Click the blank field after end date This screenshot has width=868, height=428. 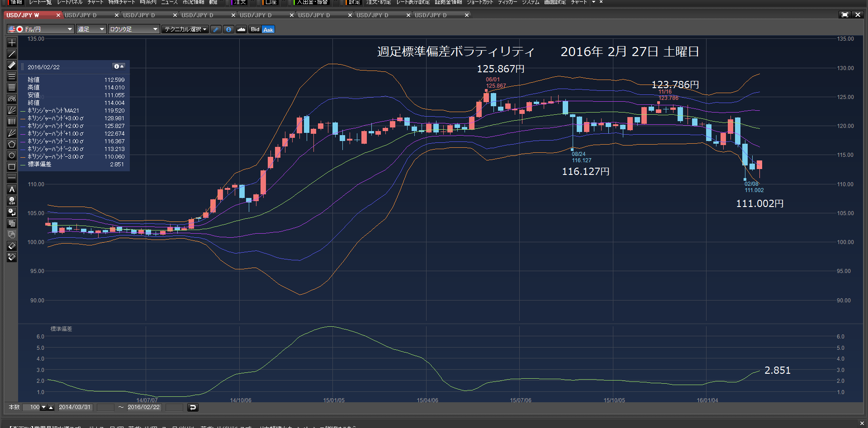click(174, 408)
